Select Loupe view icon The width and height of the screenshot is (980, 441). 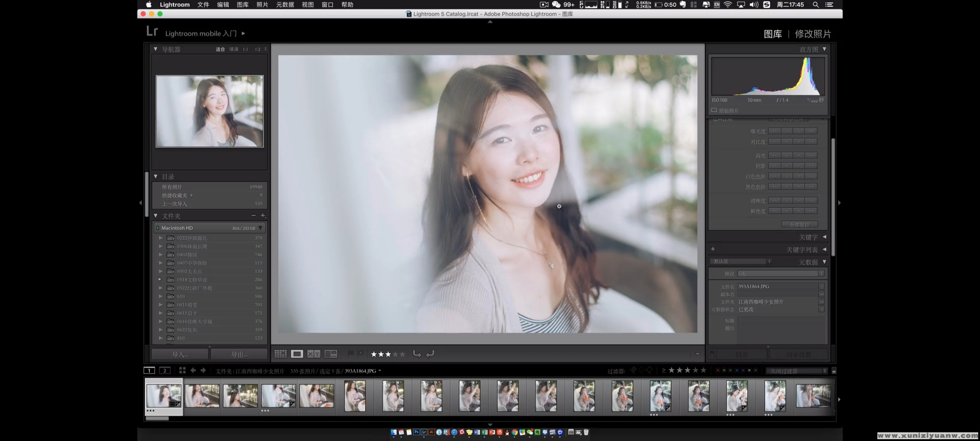coord(297,354)
